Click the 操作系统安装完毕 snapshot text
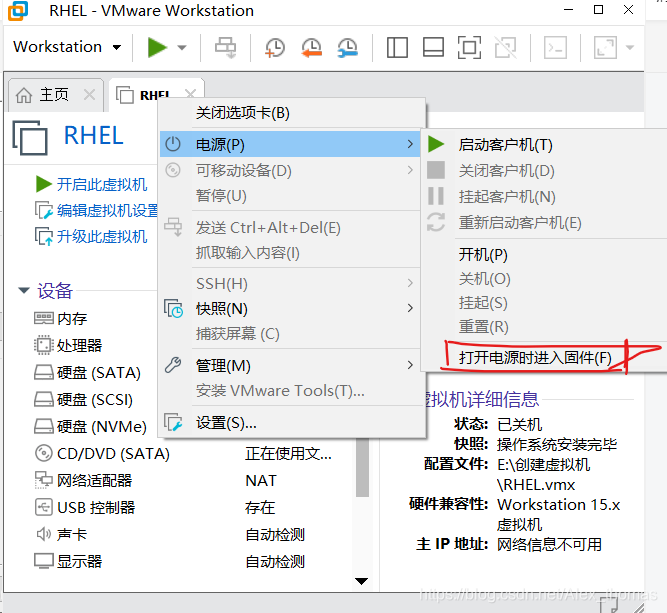Image resolution: width=667 pixels, height=613 pixels. pyautogui.click(x=556, y=445)
